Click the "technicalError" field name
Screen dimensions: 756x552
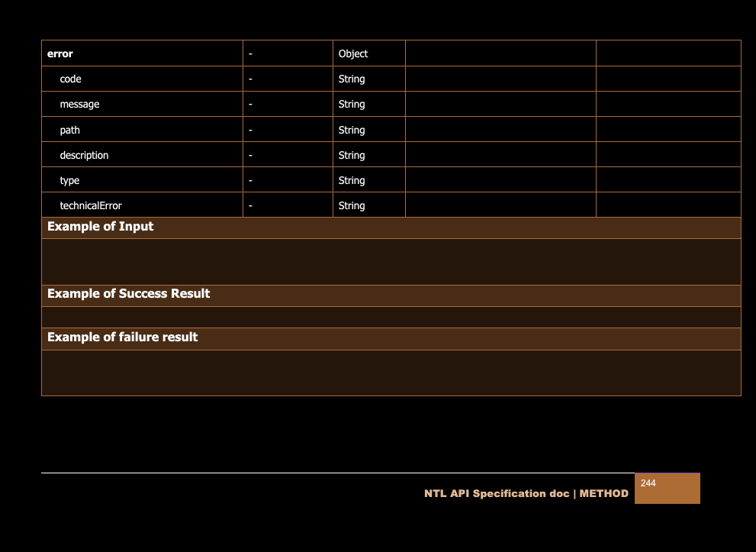[91, 205]
